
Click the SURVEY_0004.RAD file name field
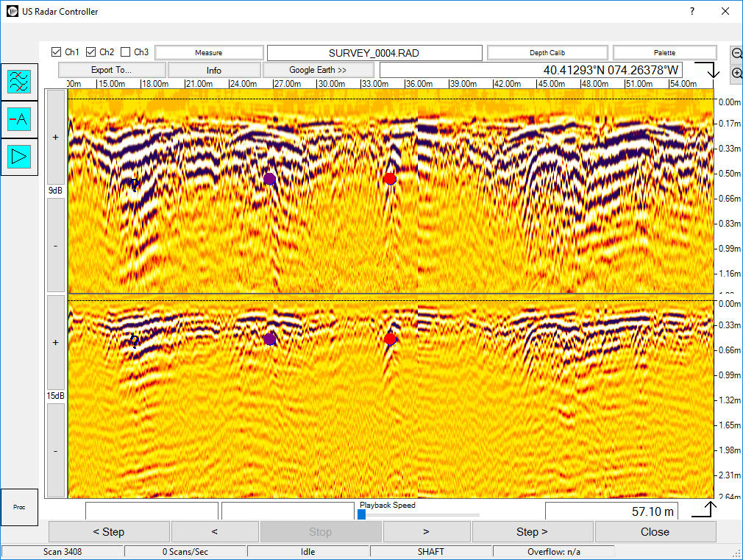(374, 53)
